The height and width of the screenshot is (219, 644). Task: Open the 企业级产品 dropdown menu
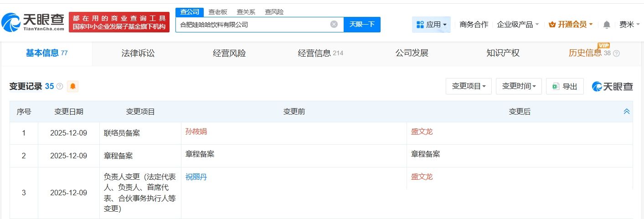pos(518,25)
